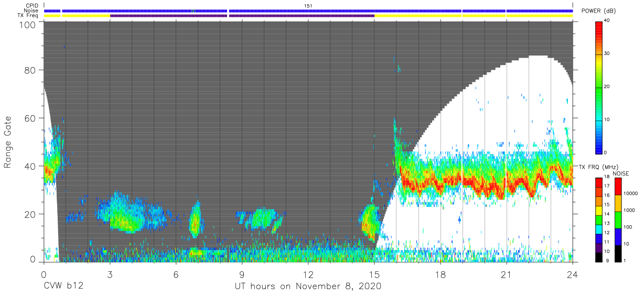The width and height of the screenshot is (644, 297).
Task: Click x-axis tick label '6'
Action: point(176,274)
